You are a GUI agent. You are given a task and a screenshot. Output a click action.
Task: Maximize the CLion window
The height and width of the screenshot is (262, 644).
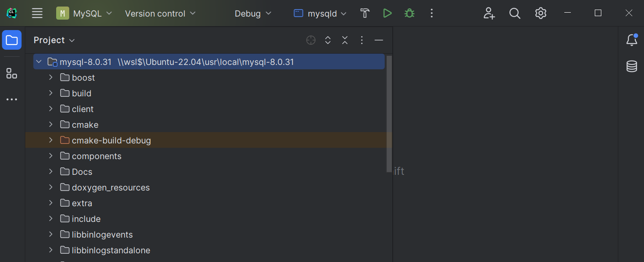point(598,13)
